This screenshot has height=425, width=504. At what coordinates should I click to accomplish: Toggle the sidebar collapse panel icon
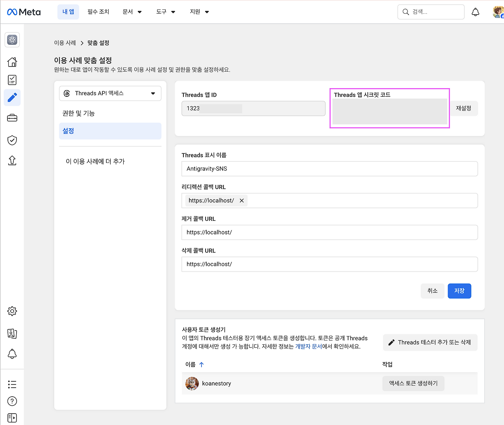12,418
